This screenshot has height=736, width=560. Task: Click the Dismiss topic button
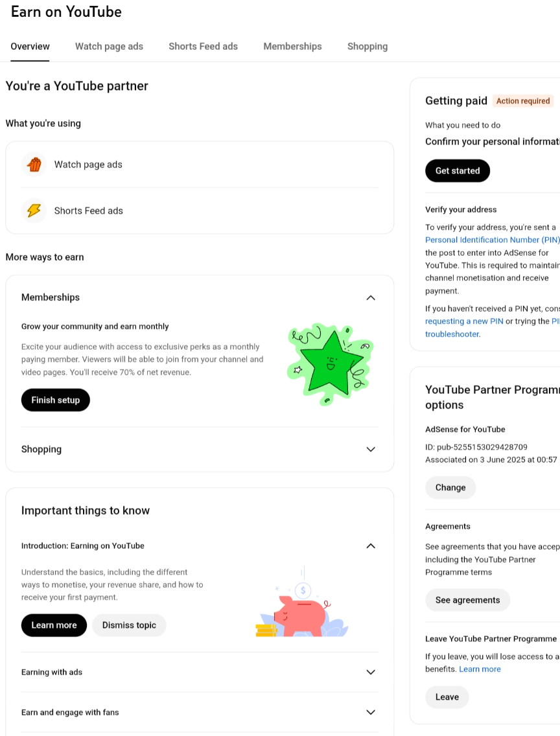(129, 625)
